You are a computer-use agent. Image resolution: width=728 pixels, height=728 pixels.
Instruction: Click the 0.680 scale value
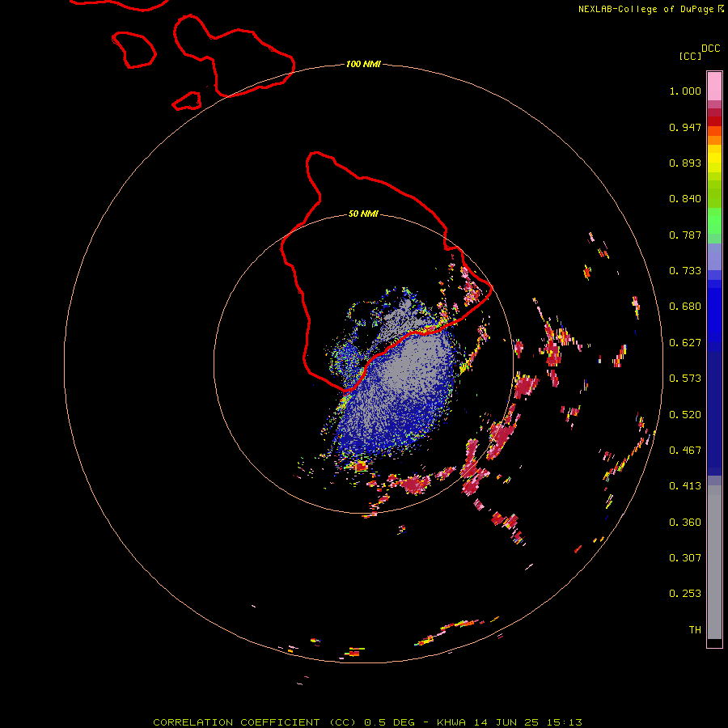(x=685, y=307)
